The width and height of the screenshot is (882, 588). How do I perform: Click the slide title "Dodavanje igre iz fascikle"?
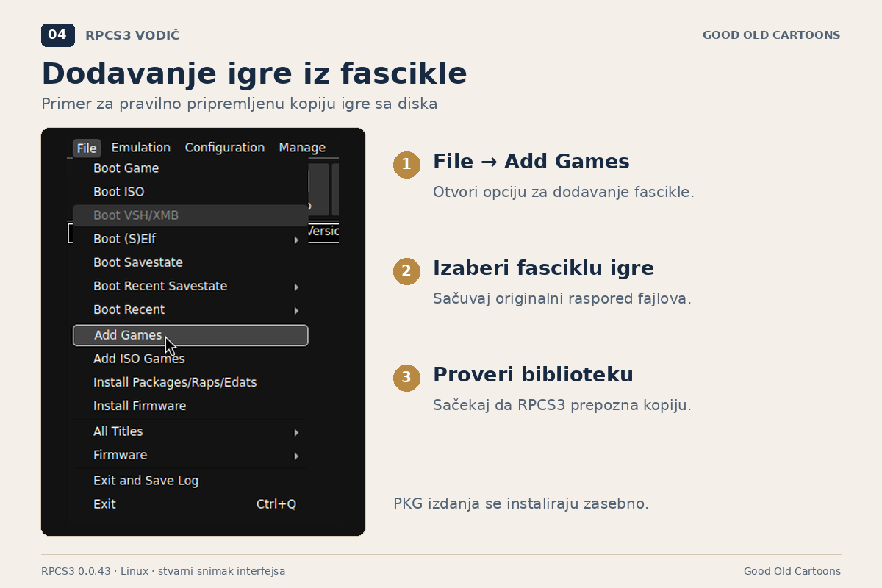(x=254, y=74)
